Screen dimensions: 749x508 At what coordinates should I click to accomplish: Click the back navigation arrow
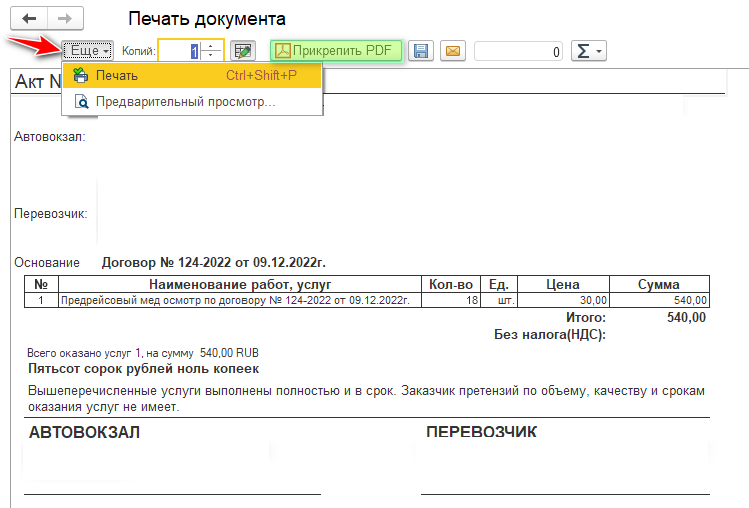tap(29, 19)
